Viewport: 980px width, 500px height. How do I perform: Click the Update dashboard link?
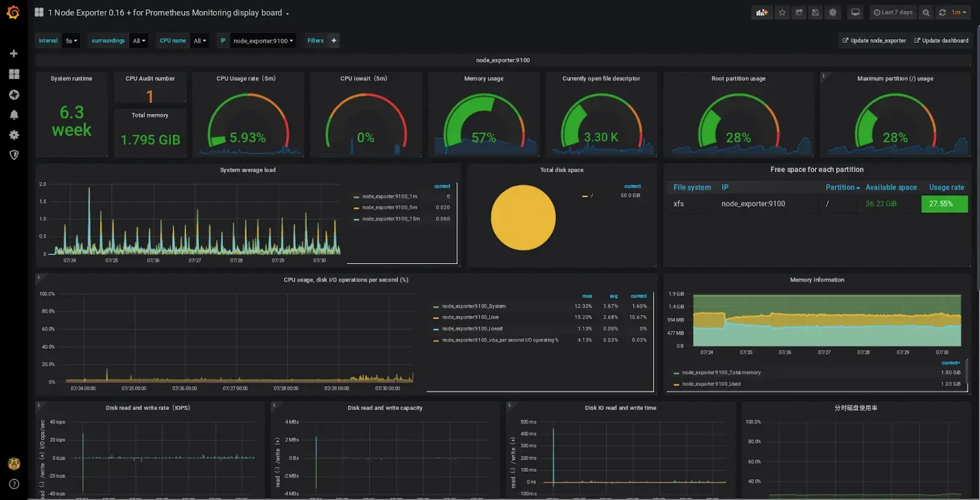941,41
